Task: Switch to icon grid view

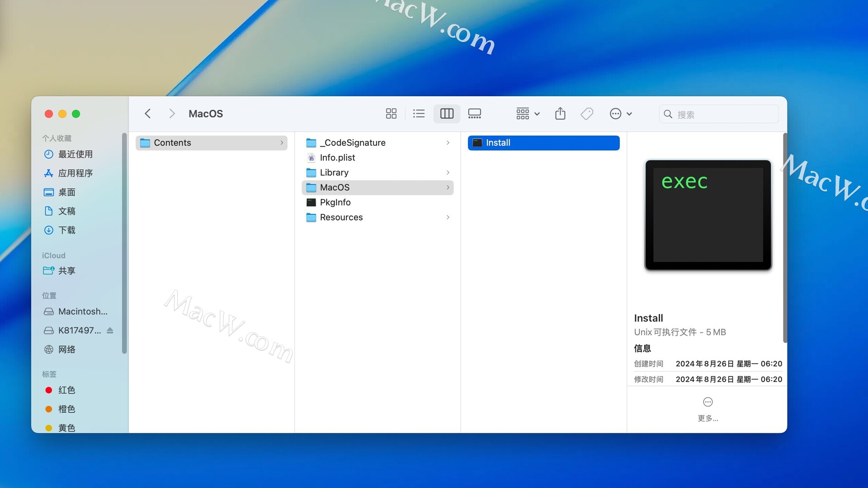Action: [x=391, y=113]
